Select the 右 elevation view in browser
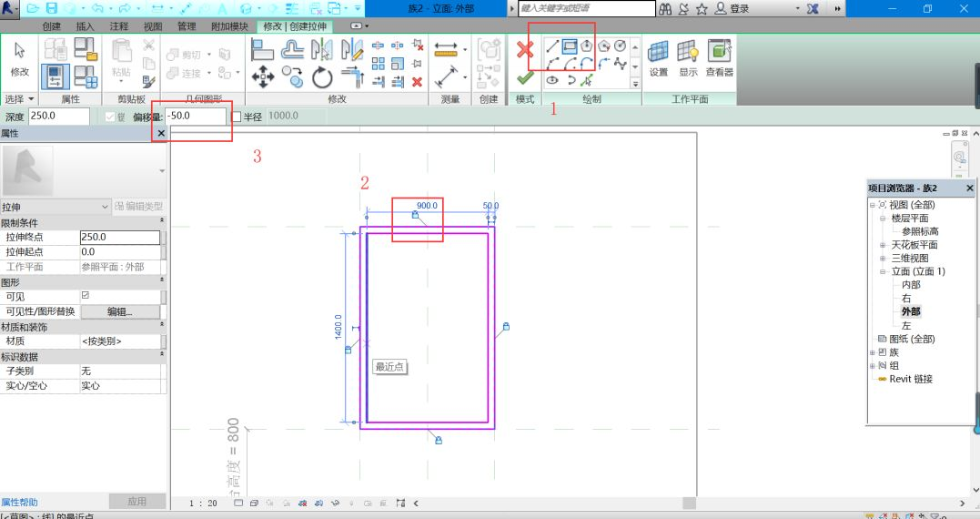980x519 pixels. tap(906, 298)
